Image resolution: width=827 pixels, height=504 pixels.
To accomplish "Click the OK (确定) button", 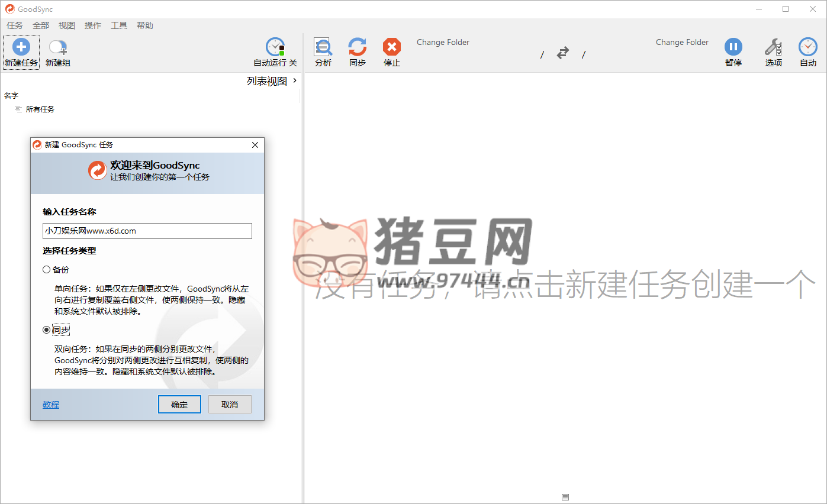I will point(179,405).
